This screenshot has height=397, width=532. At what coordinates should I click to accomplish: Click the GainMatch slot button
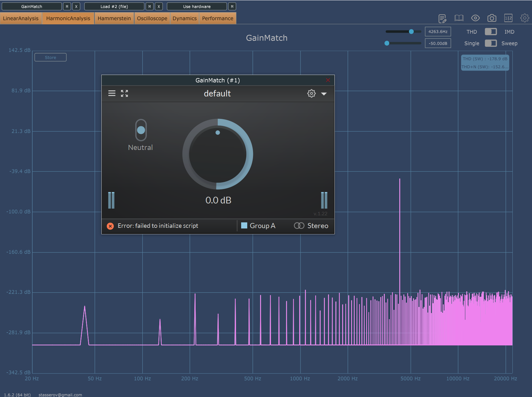coord(32,6)
